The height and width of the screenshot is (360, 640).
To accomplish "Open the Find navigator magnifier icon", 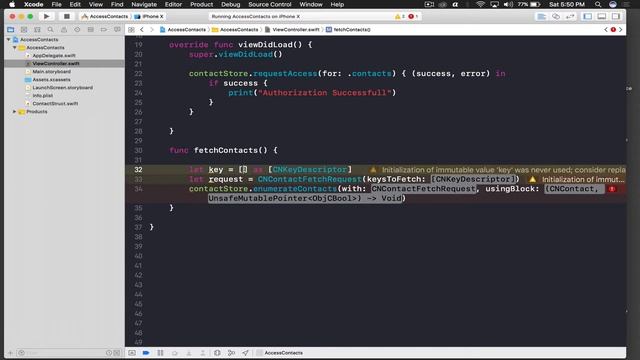I will [x=50, y=30].
